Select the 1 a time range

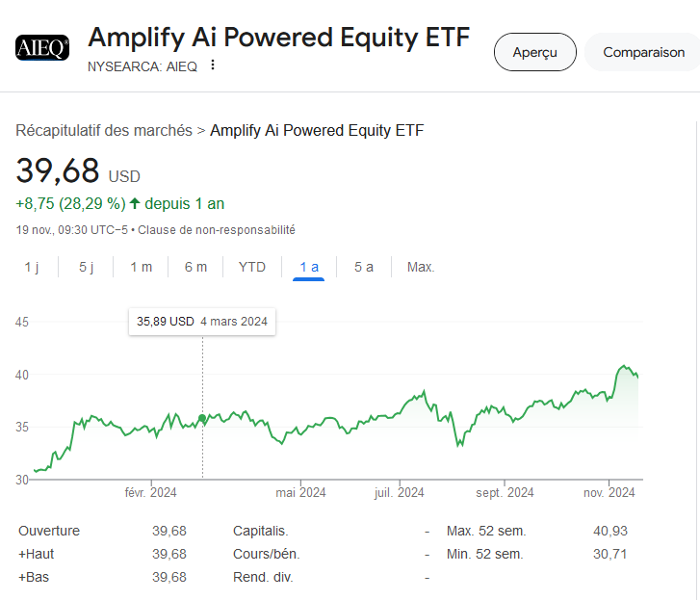click(x=309, y=267)
